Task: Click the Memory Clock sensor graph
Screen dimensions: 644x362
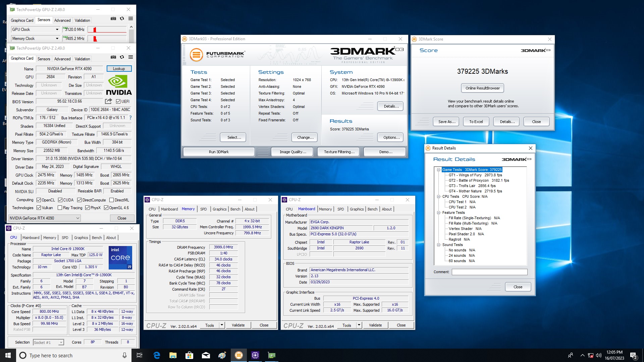Action: point(107,39)
